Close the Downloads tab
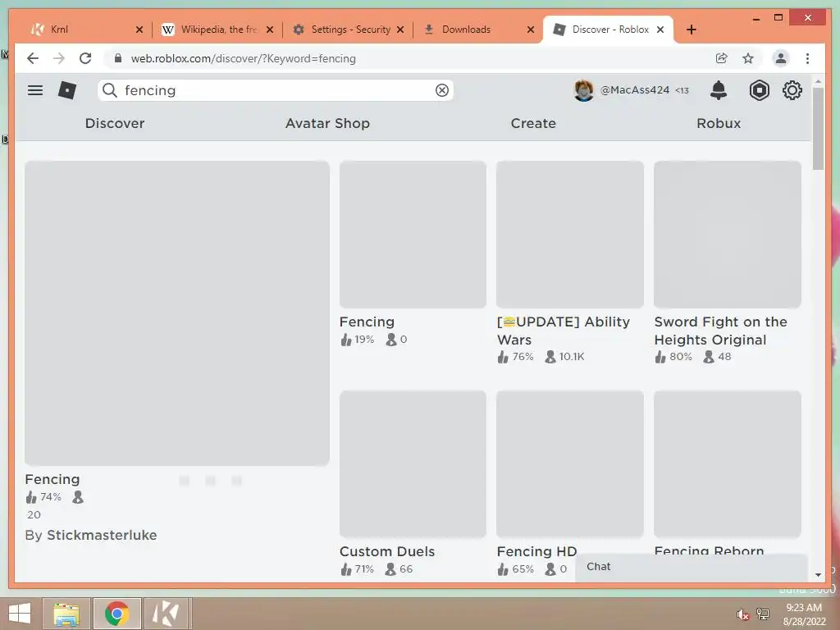The width and height of the screenshot is (840, 630). [531, 30]
